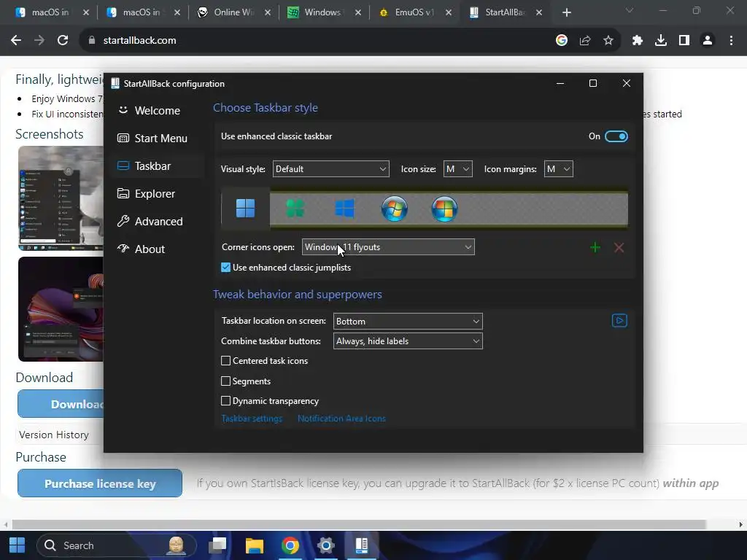Open Chrome's three-dot menu
The image size is (747, 560).
[x=731, y=41]
